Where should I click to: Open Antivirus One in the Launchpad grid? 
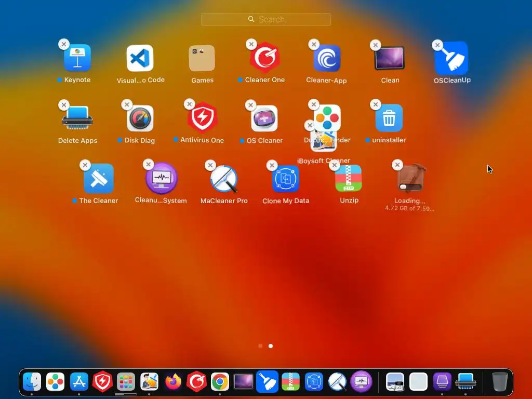(x=202, y=117)
